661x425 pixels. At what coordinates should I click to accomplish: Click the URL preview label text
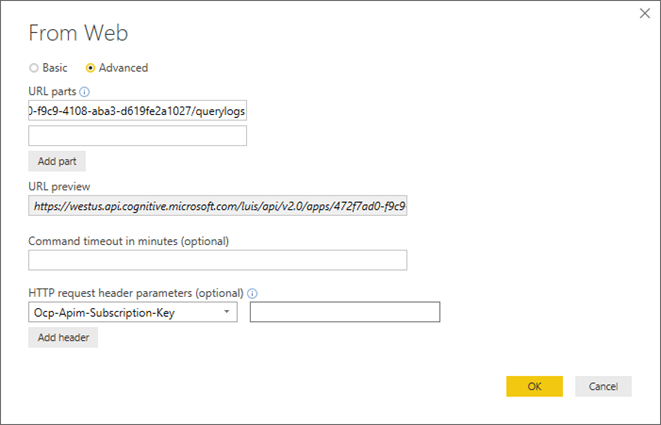pos(60,186)
